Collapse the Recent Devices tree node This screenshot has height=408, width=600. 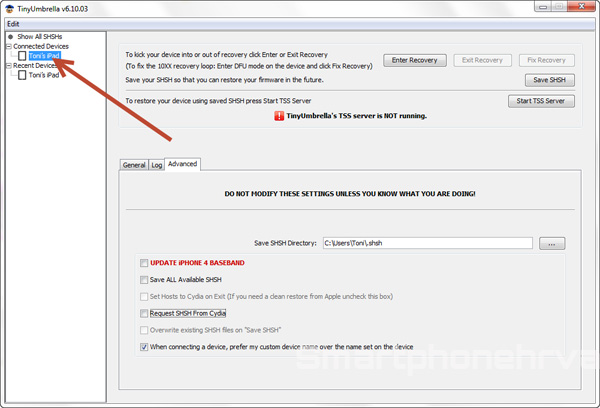pos(8,65)
